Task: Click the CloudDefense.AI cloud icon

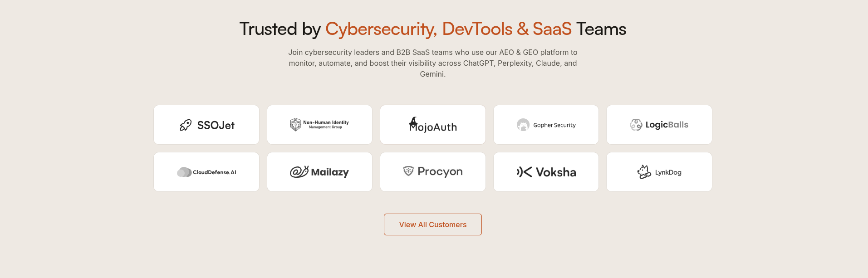Action: pos(184,172)
